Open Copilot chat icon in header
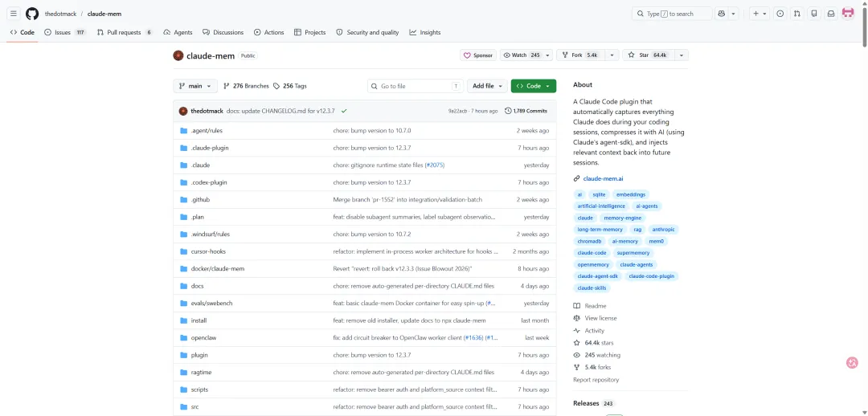The height and width of the screenshot is (416, 868). [721, 14]
